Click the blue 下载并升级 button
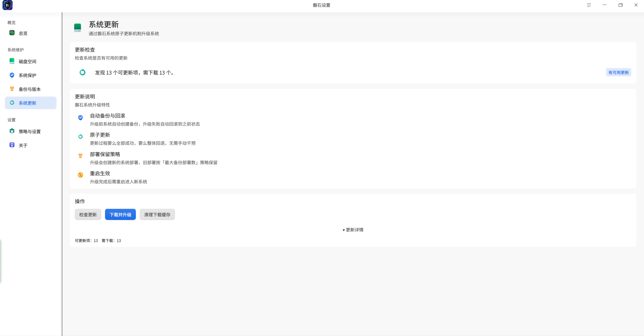The height and width of the screenshot is (336, 644). click(120, 215)
